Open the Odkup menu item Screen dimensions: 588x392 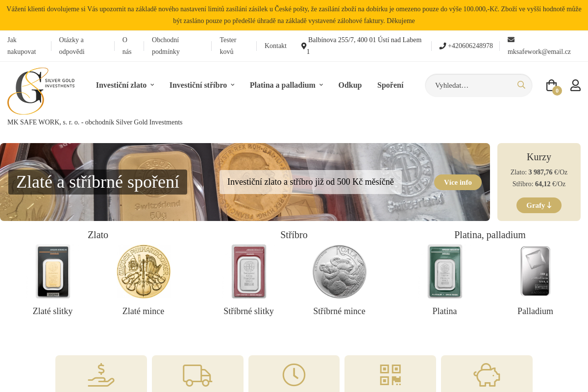point(350,85)
